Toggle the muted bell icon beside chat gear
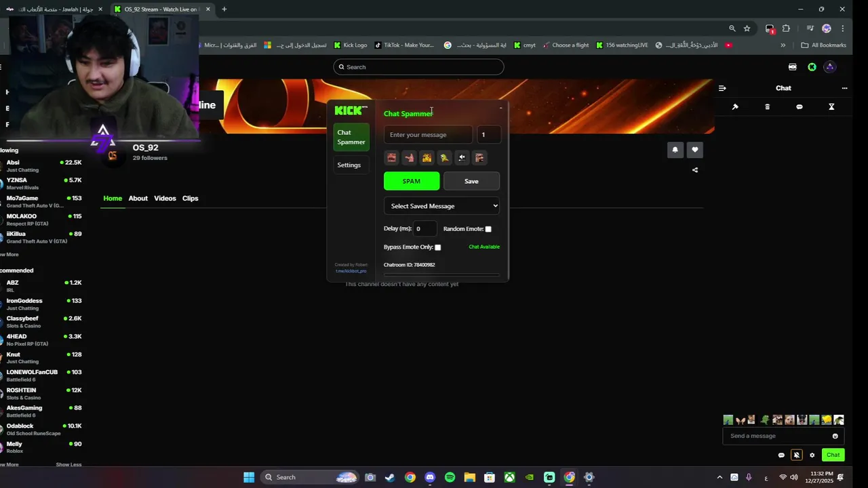This screenshot has height=488, width=868. (797, 455)
